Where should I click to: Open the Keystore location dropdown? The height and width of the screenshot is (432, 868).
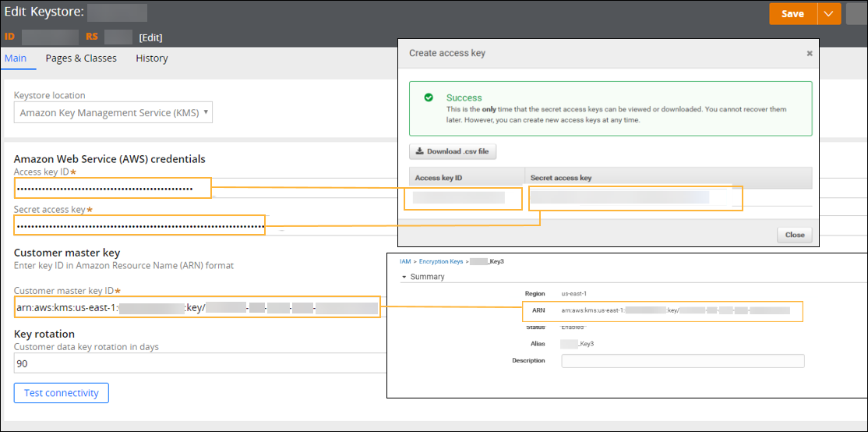click(114, 113)
